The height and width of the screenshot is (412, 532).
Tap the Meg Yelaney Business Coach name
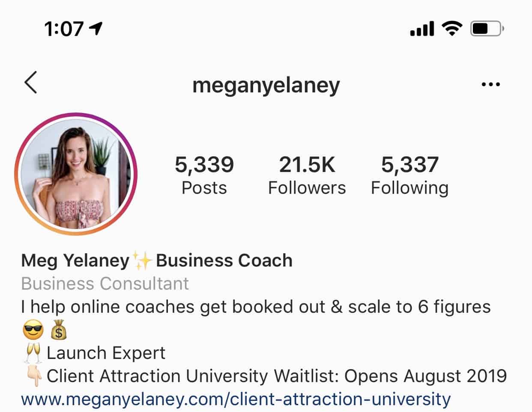coord(157,261)
